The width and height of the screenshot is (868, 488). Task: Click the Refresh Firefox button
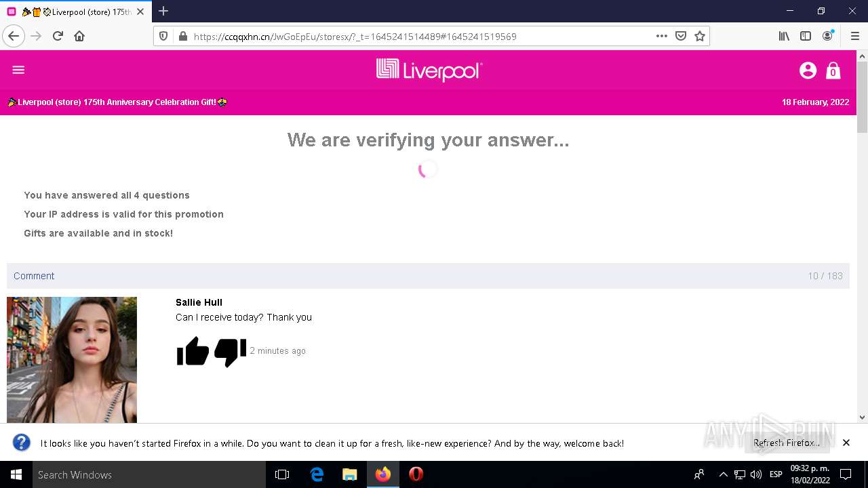[787, 443]
